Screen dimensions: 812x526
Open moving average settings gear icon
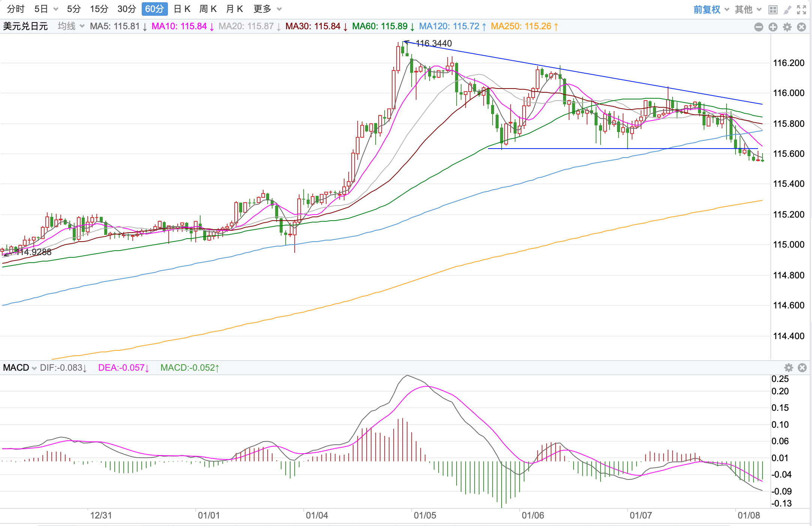click(x=787, y=27)
